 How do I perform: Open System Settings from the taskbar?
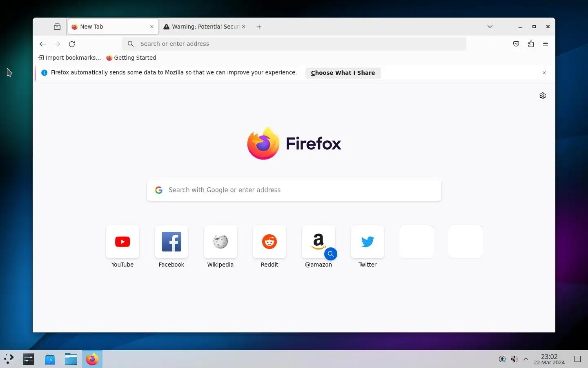point(29,359)
